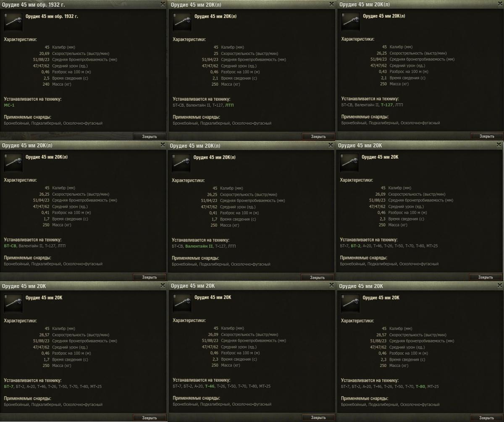
Task: Click gun icon in window with Валентайн II highlighted
Action: (181, 163)
